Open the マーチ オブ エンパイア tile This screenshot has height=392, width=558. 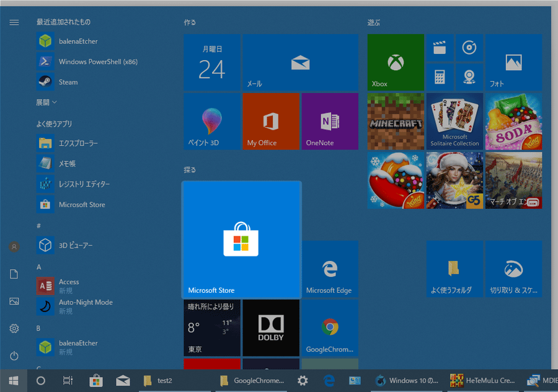point(513,180)
